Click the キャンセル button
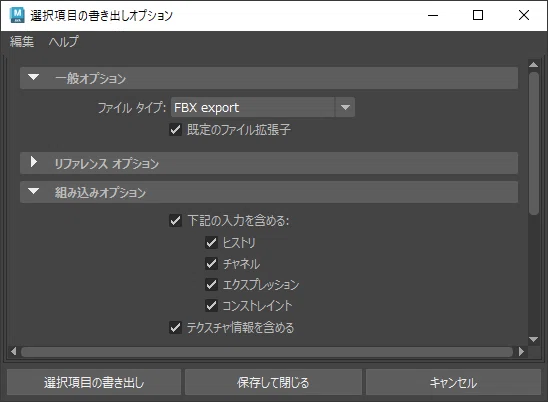 pyautogui.click(x=453, y=382)
